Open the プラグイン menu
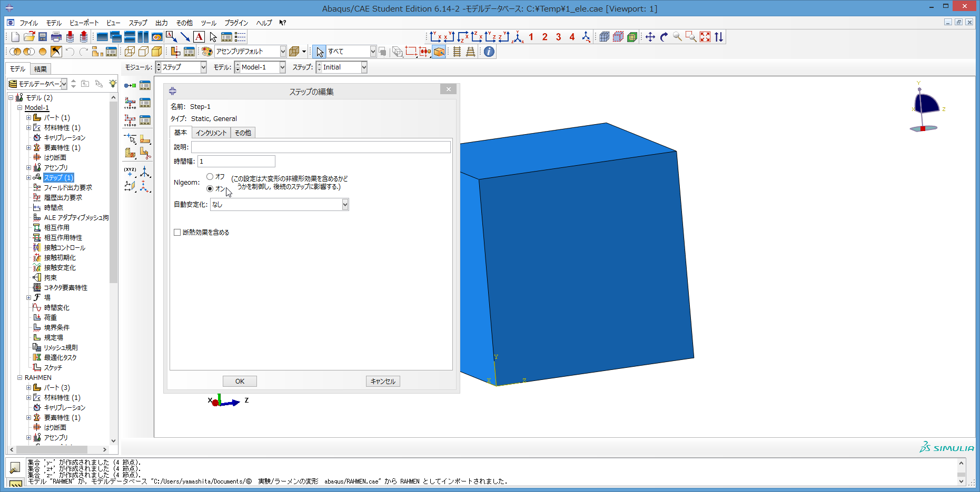Image resolution: width=980 pixels, height=492 pixels. click(x=236, y=23)
